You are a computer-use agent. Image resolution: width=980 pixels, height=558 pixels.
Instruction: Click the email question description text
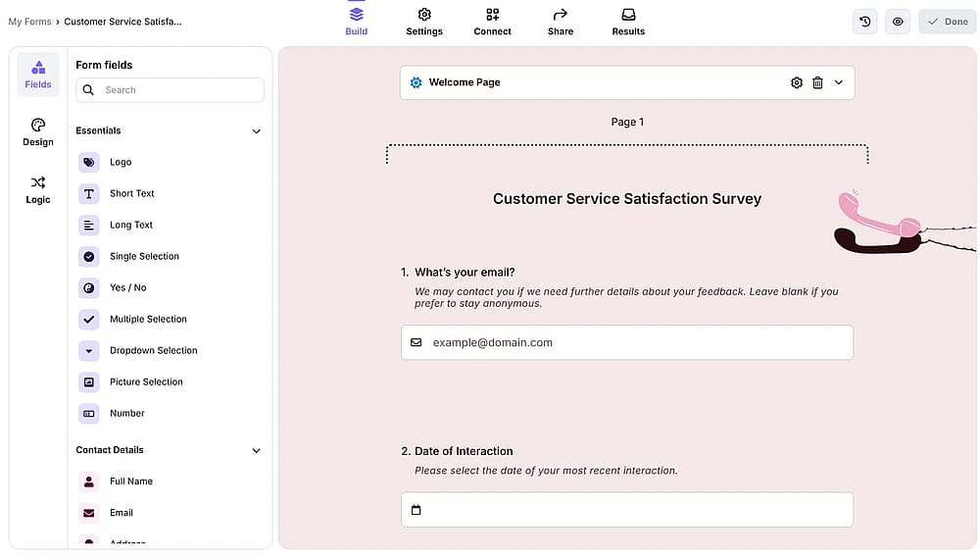tap(626, 297)
